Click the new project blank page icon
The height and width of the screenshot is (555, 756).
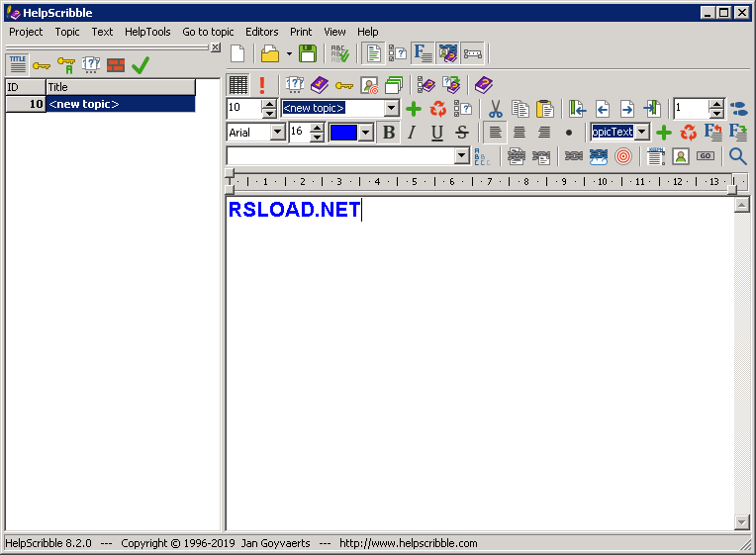click(237, 53)
